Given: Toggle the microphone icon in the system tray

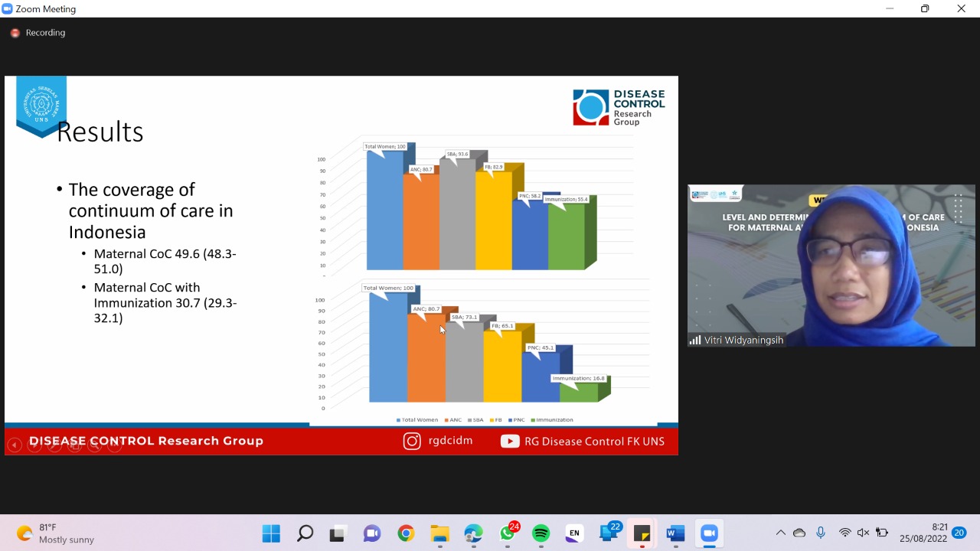Looking at the screenshot, I should [x=820, y=533].
